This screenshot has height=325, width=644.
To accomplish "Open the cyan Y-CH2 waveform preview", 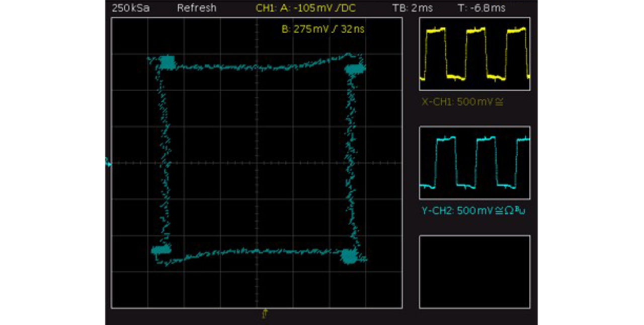I will point(474,163).
